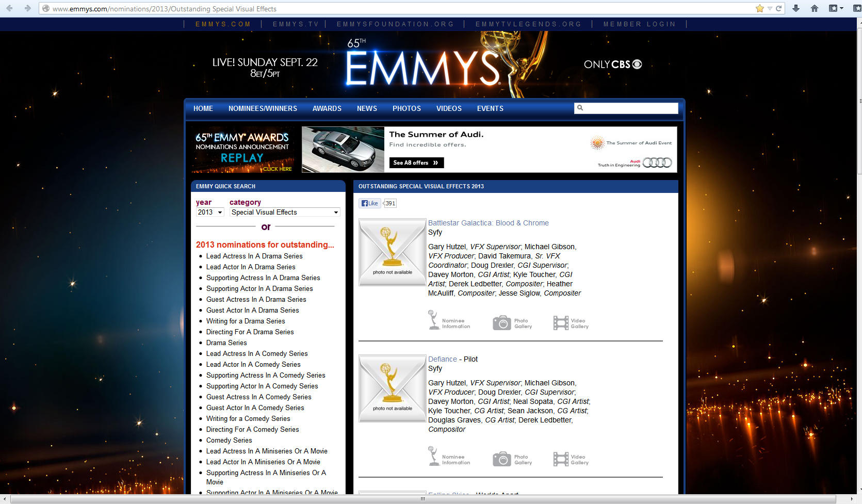Click Nominations Announcement Replay banner
Viewport: 862px width, 504px height.
point(242,150)
